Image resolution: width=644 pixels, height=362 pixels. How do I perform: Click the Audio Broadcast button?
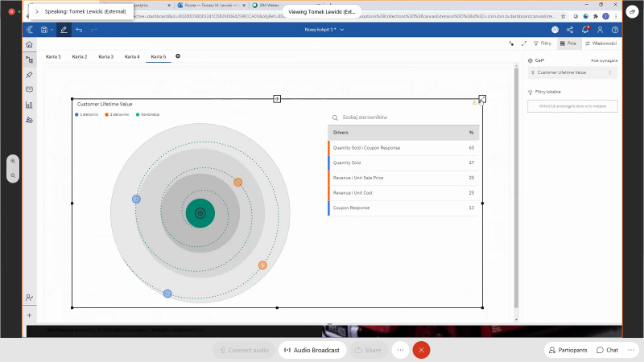click(x=313, y=350)
